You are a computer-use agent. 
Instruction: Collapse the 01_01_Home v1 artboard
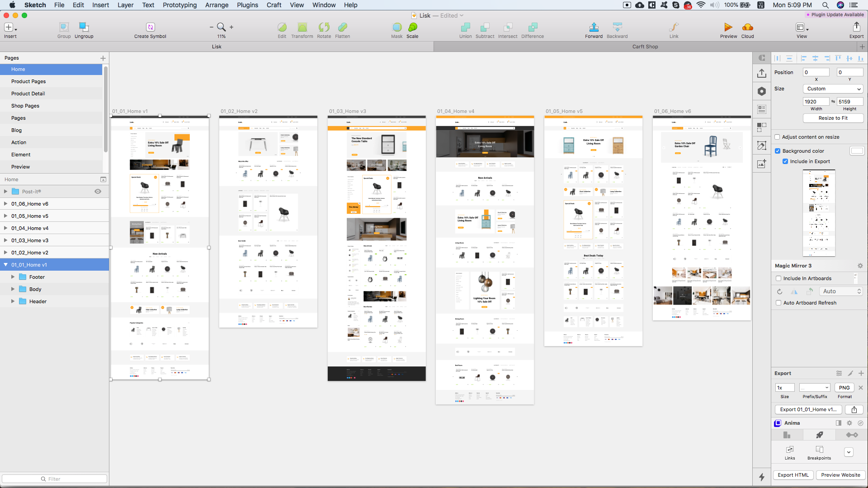[5, 265]
